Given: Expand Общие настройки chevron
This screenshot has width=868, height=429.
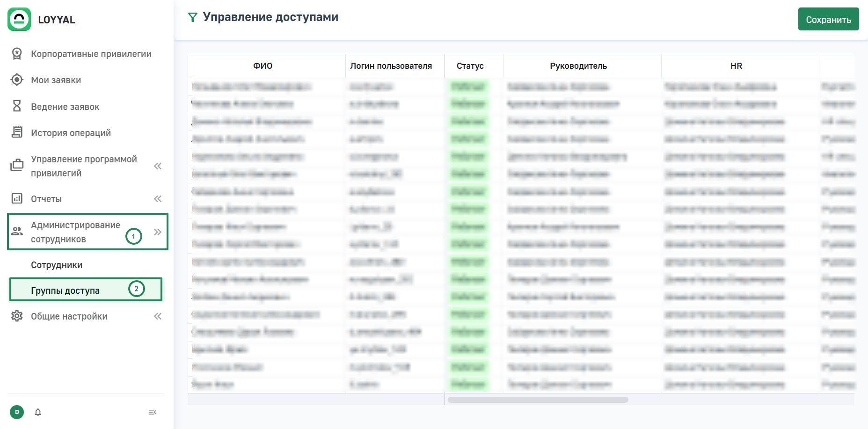Looking at the screenshot, I should [x=158, y=316].
